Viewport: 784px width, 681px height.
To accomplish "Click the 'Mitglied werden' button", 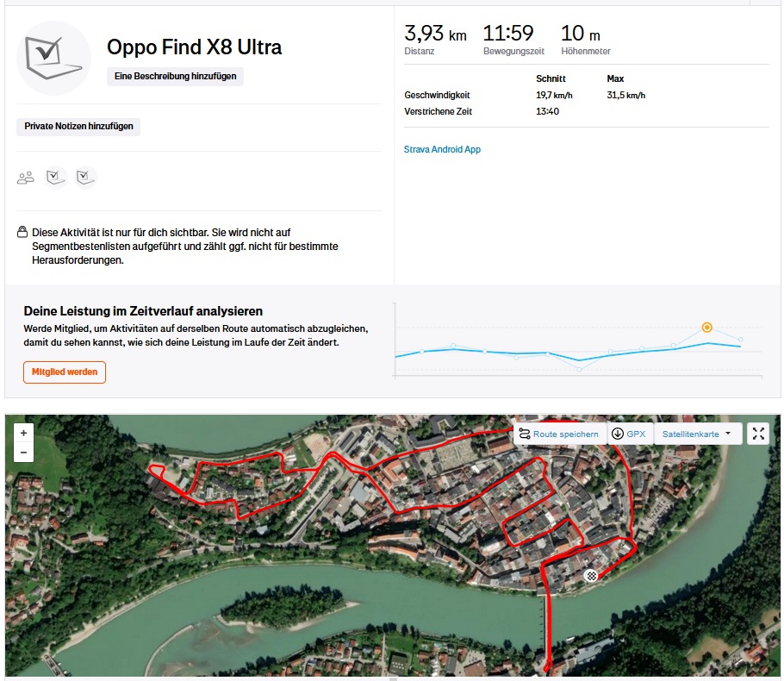I will click(x=65, y=372).
